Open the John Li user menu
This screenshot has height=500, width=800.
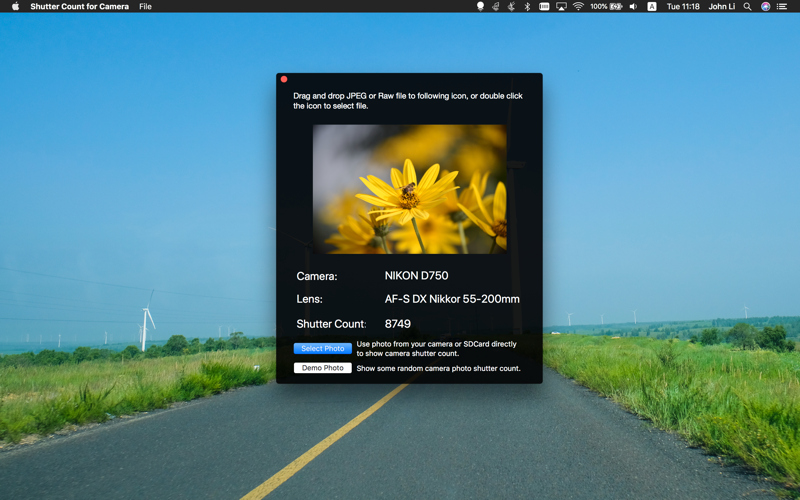point(721,7)
